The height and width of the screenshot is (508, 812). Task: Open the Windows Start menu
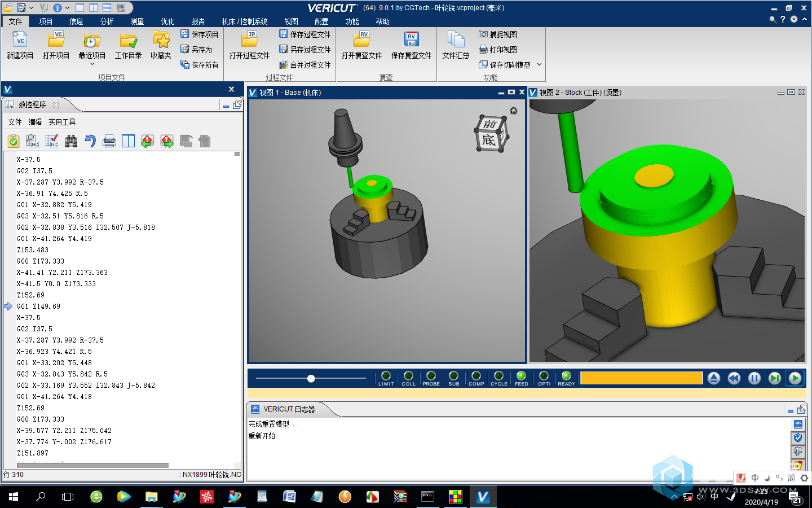click(x=14, y=497)
